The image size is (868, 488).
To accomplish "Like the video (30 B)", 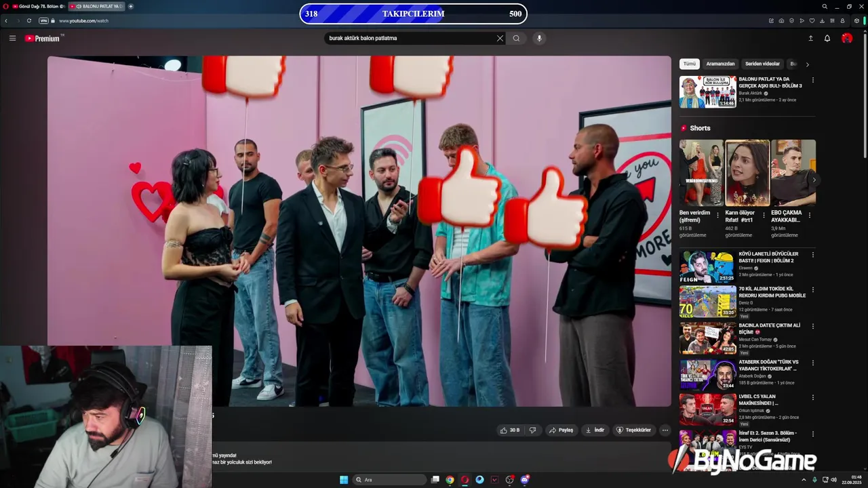I will point(510,430).
